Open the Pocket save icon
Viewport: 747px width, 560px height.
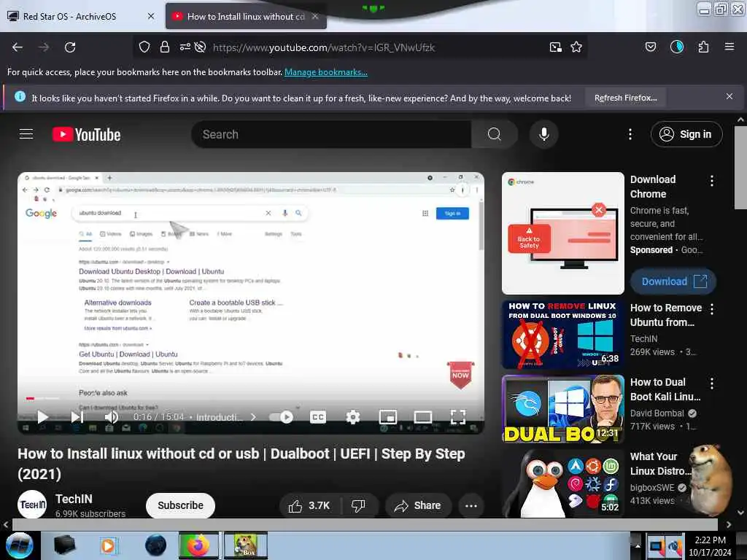tap(651, 47)
